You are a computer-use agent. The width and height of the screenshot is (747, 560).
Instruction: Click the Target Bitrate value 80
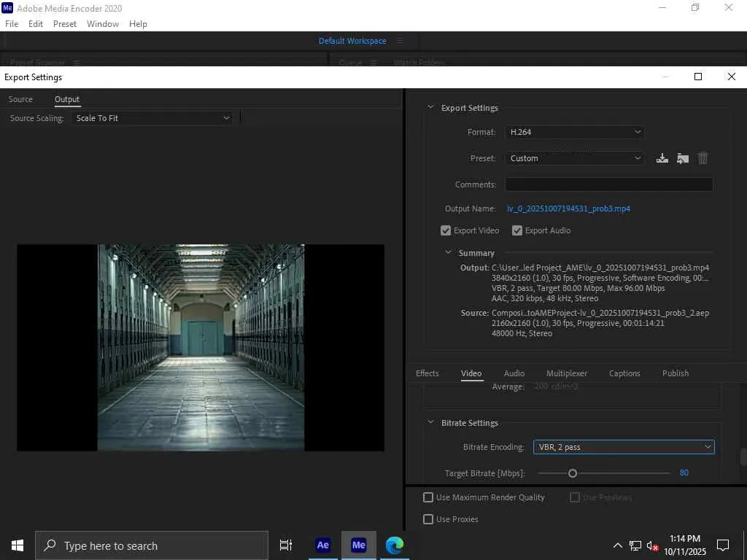point(684,473)
